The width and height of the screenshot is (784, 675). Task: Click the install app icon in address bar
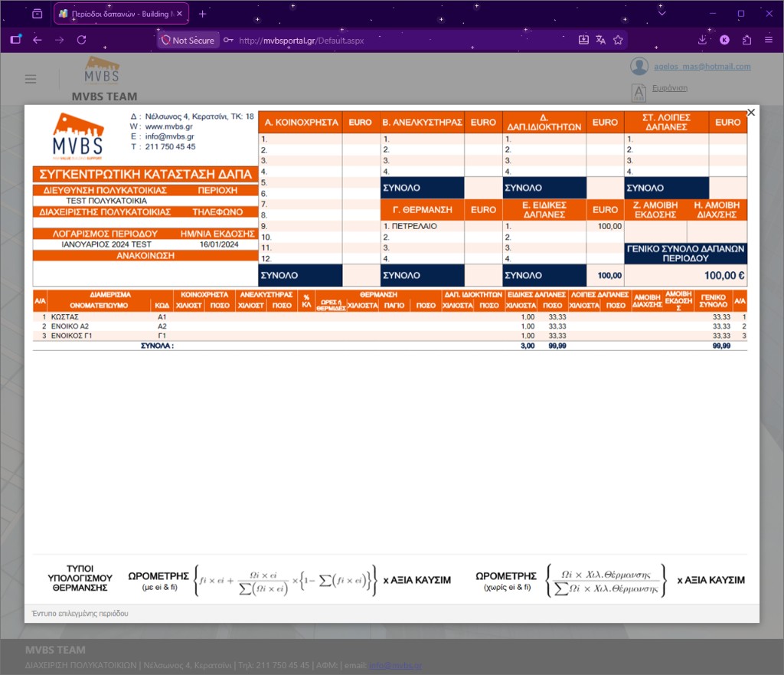click(x=583, y=40)
